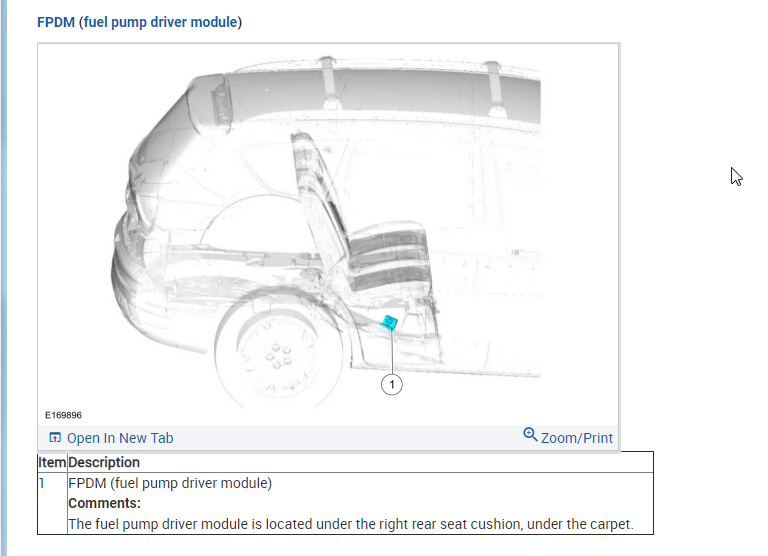This screenshot has width=768, height=556.
Task: Click the Open In New Tab icon
Action: (x=55, y=437)
